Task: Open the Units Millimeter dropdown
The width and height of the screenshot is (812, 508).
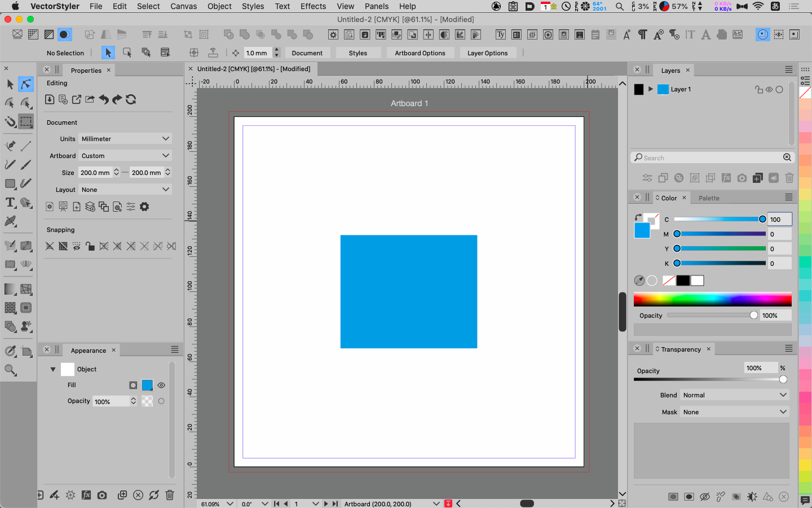Action: pos(125,139)
